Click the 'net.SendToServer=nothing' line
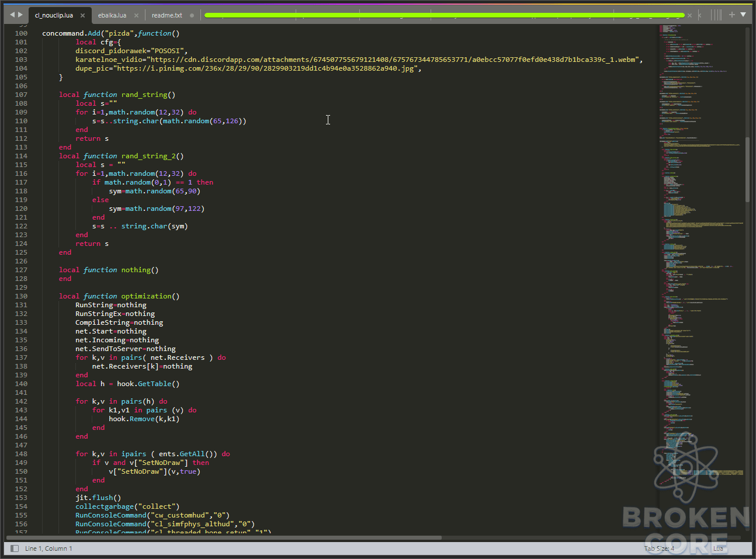The width and height of the screenshot is (756, 559). (126, 349)
